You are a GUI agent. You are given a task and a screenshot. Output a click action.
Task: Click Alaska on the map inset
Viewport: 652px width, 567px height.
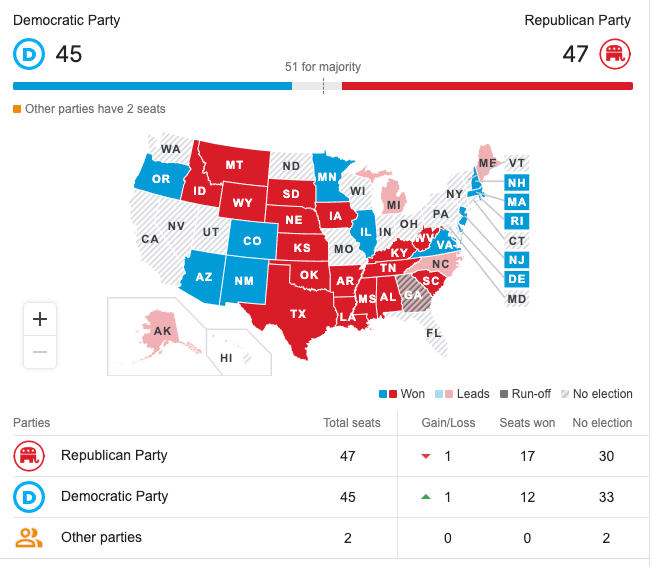162,331
